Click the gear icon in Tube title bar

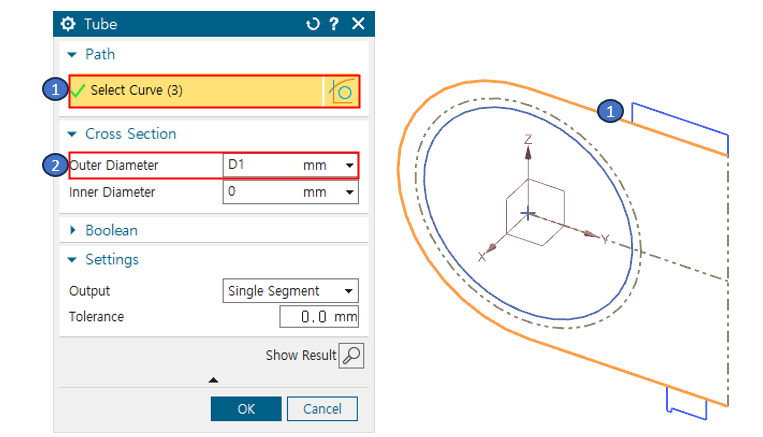click(x=69, y=24)
